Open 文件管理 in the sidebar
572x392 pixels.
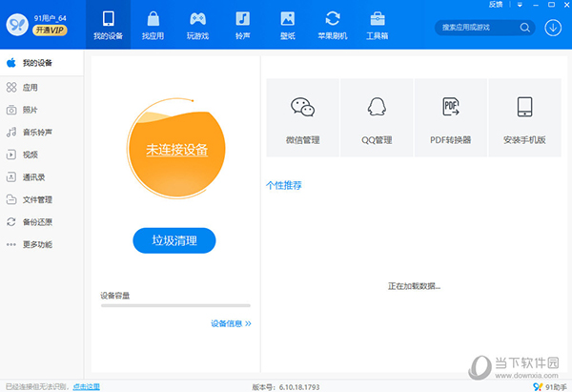pyautogui.click(x=42, y=199)
